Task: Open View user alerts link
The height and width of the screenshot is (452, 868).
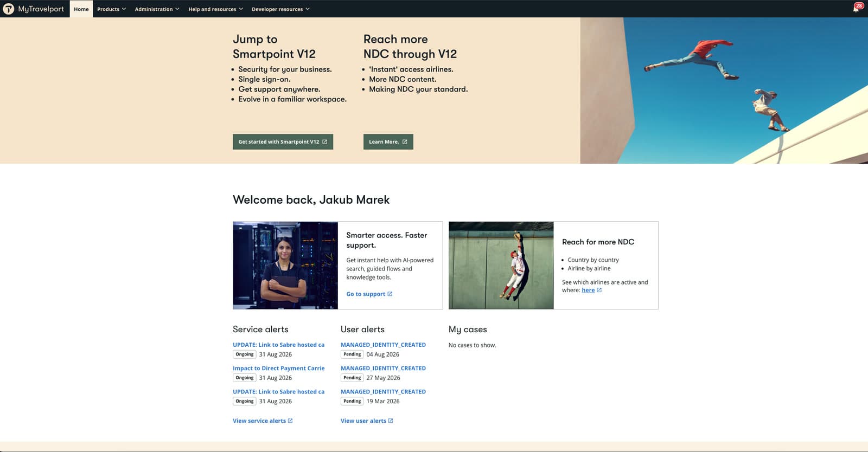Action: pyautogui.click(x=367, y=421)
